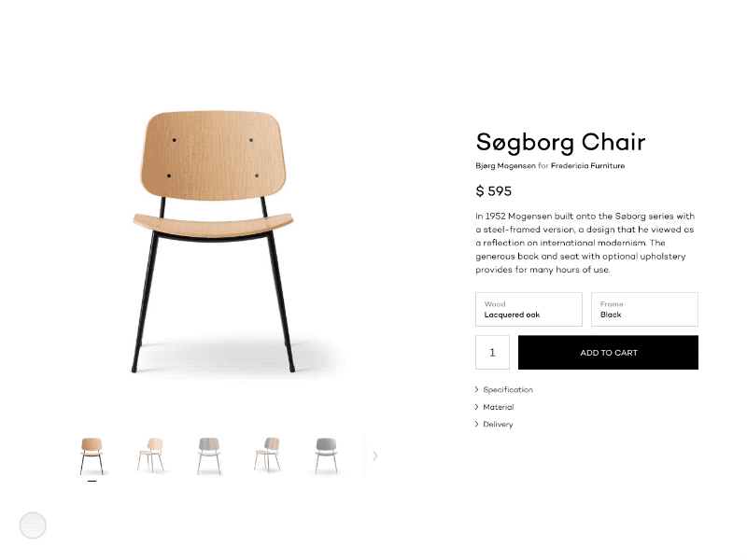
Task: Expand the Material section
Action: click(500, 407)
